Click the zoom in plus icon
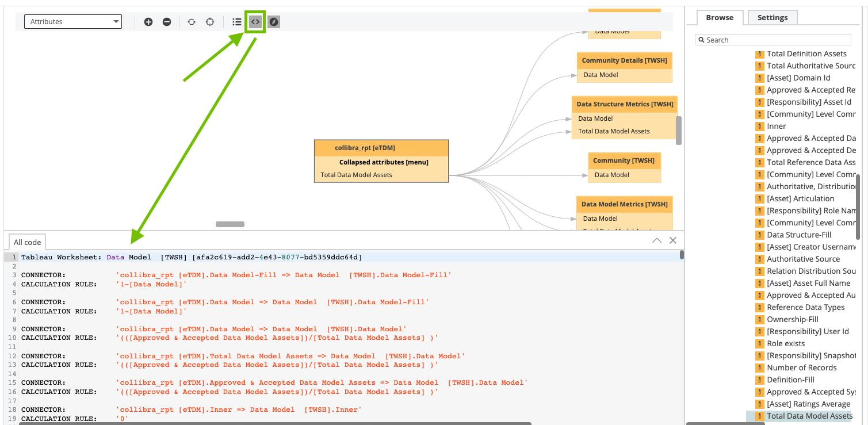The width and height of the screenshot is (868, 425). pyautogui.click(x=148, y=22)
